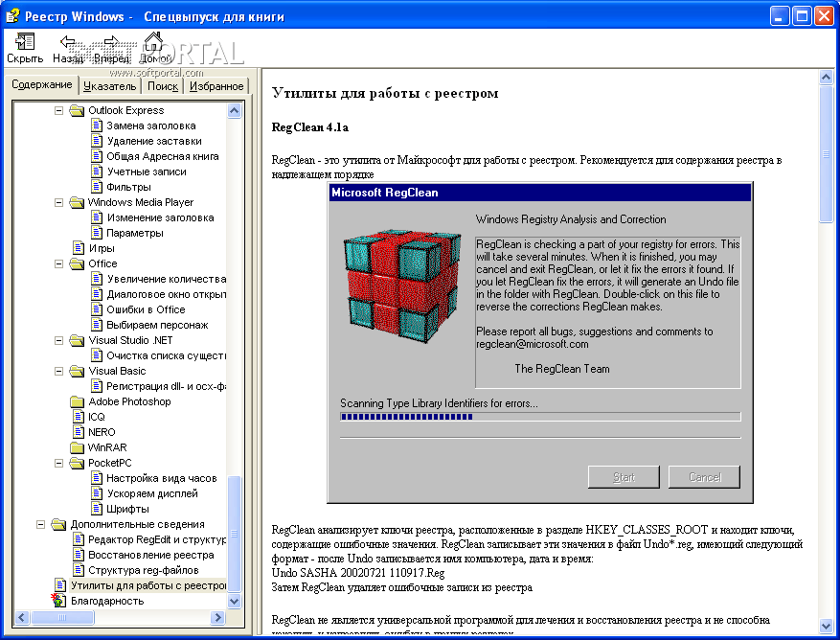Collapse the Visual Basic node
The image size is (840, 640).
[x=59, y=372]
